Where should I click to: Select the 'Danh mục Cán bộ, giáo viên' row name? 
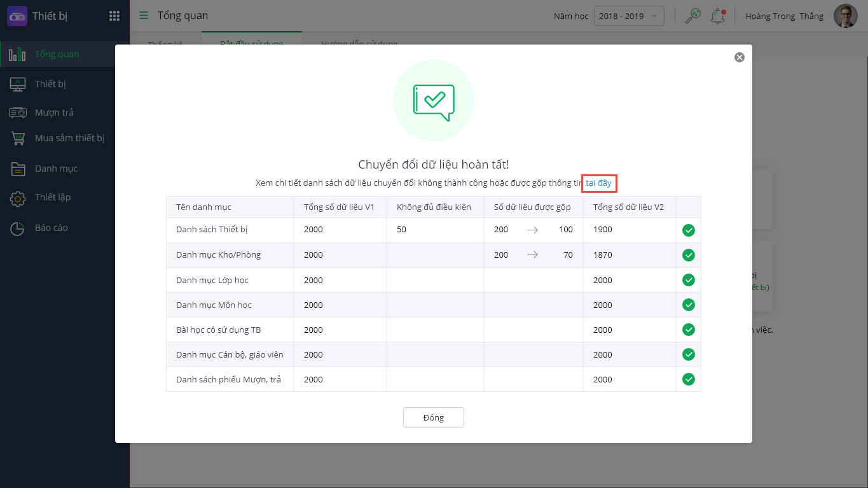pos(230,354)
